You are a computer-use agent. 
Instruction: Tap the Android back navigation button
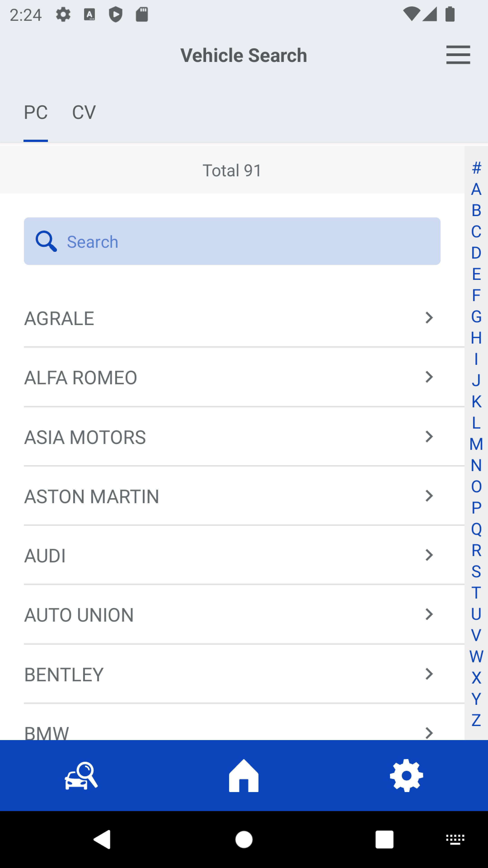point(102,839)
